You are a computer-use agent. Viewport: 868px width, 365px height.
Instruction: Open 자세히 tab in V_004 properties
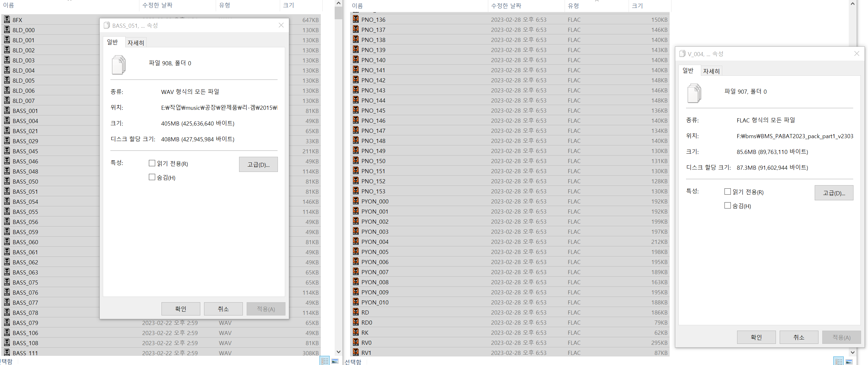pyautogui.click(x=711, y=71)
